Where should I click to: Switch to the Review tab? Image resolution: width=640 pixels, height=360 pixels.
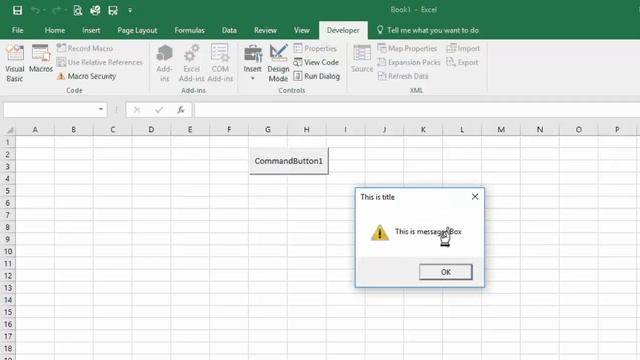click(265, 30)
